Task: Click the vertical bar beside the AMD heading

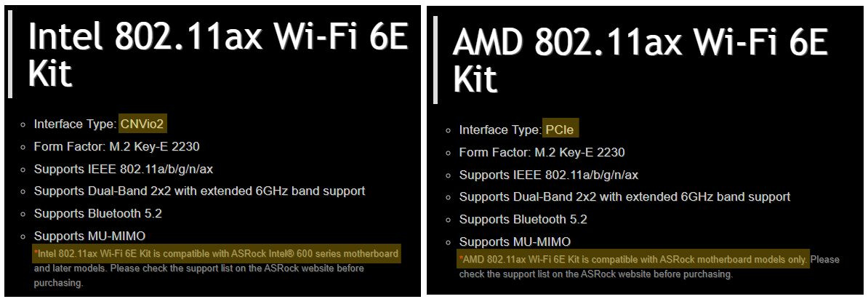Action: click(435, 60)
